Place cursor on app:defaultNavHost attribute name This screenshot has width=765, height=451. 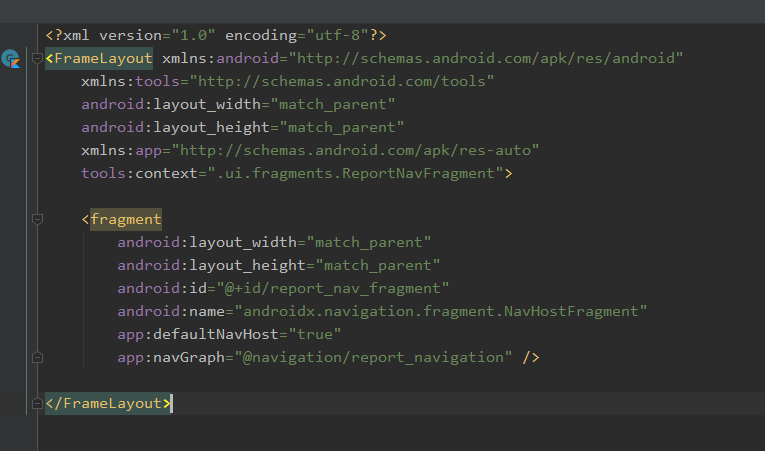coord(198,334)
